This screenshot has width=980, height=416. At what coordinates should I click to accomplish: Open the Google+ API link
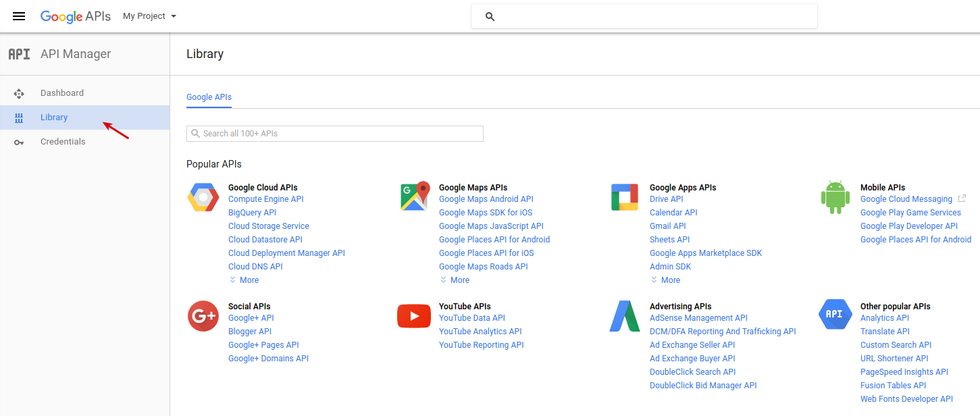coord(251,318)
